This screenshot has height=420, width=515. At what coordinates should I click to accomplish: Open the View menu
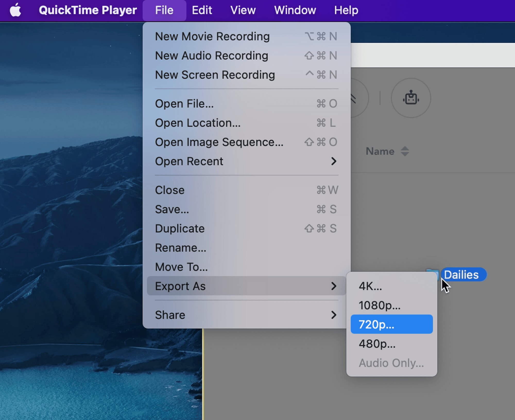tap(243, 10)
